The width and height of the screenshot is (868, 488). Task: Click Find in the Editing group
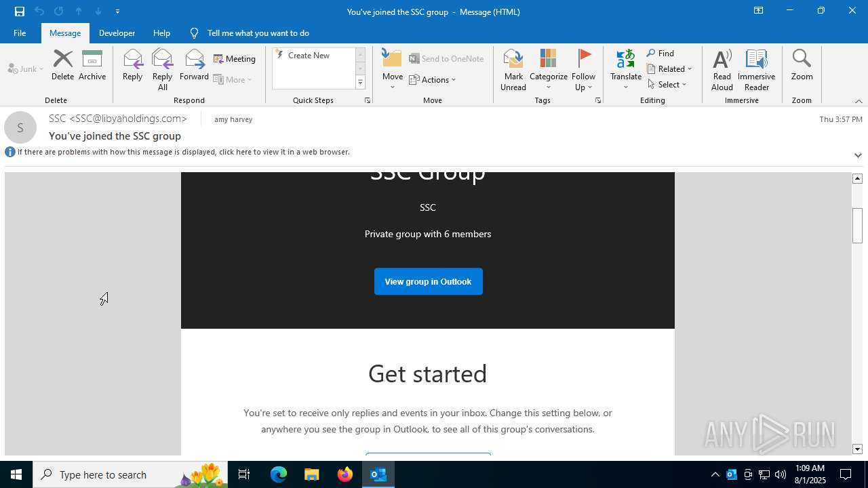[660, 54]
